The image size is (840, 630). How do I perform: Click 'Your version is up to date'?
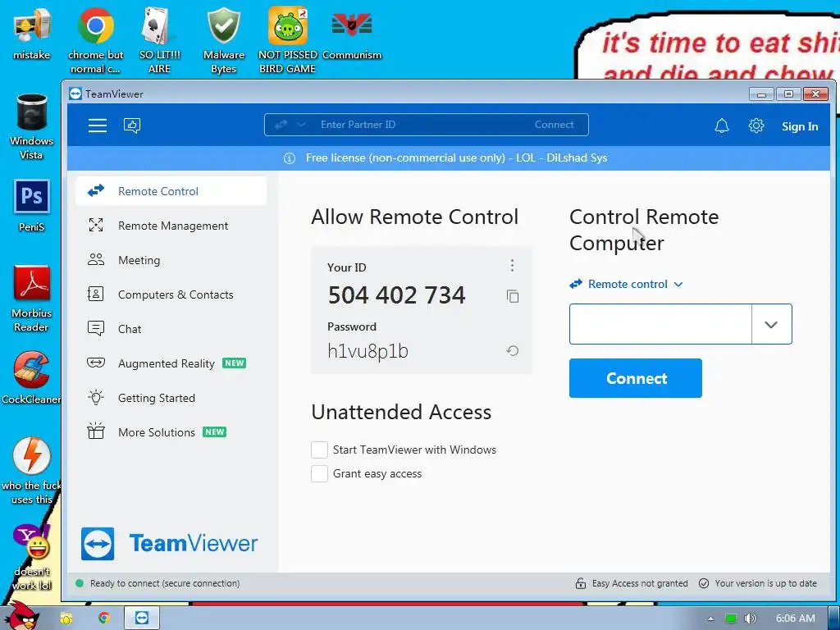pos(758,583)
